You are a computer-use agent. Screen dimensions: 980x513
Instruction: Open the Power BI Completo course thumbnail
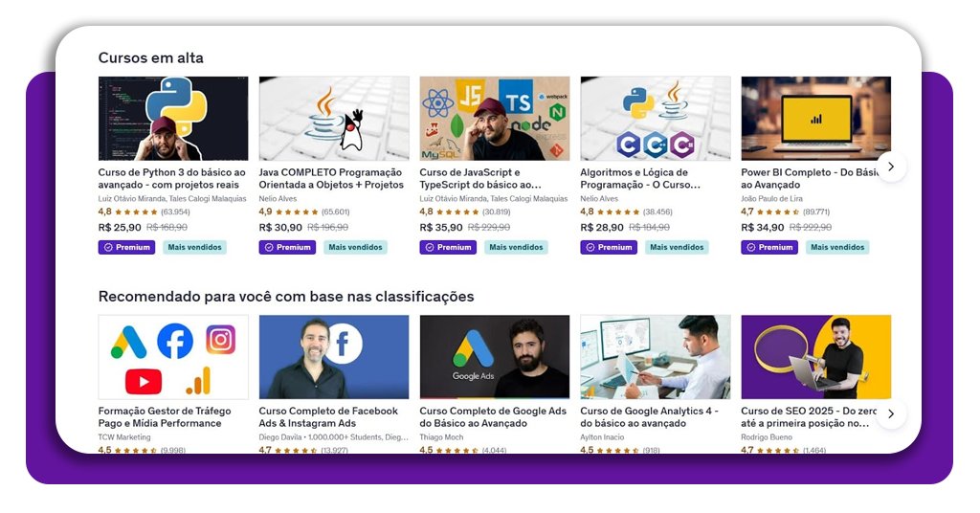815,119
